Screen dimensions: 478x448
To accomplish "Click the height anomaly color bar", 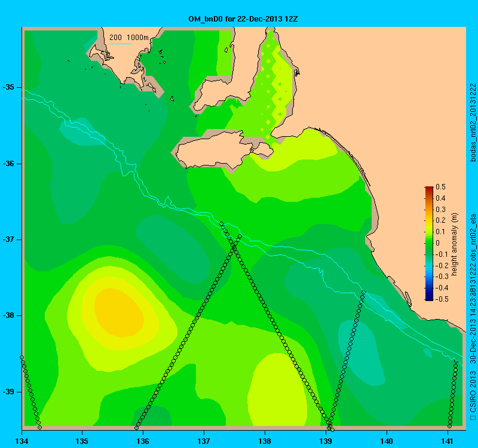I will tap(429, 243).
